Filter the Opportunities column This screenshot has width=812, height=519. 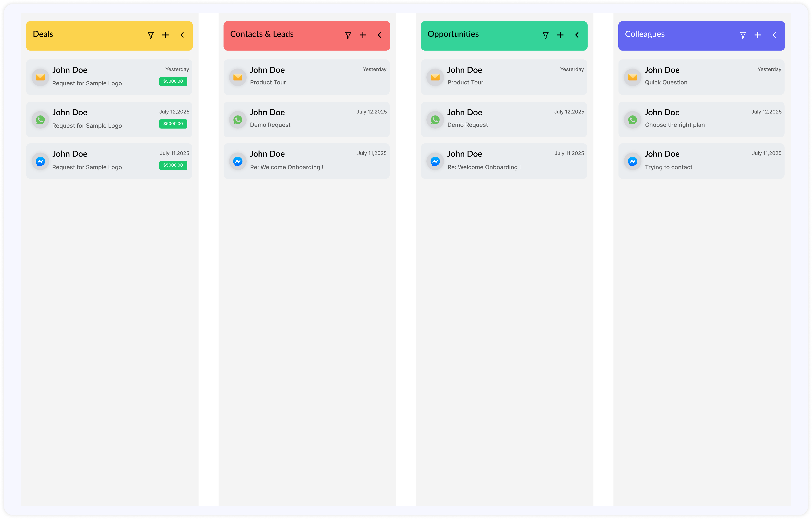(x=545, y=35)
